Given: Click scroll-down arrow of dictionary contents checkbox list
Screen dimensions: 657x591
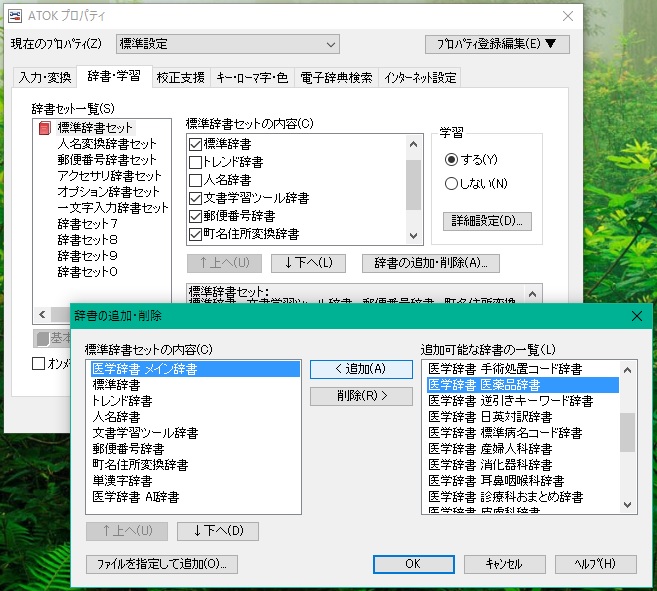Looking at the screenshot, I should pyautogui.click(x=414, y=236).
